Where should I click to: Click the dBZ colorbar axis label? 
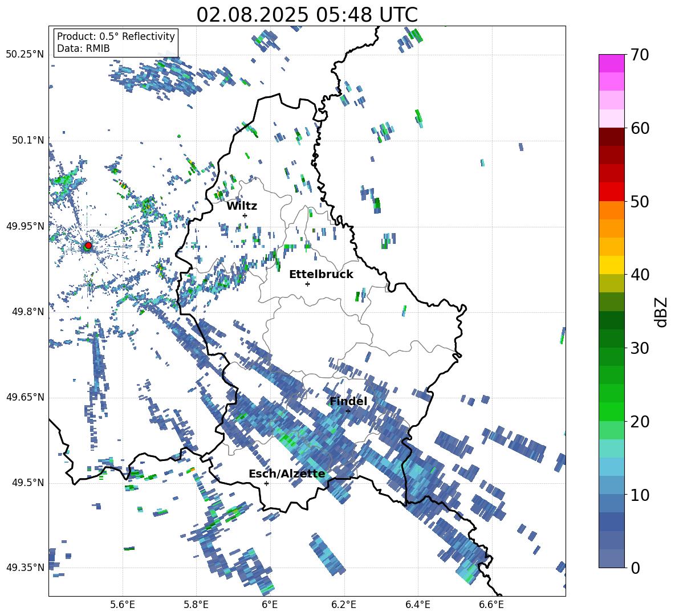point(662,312)
